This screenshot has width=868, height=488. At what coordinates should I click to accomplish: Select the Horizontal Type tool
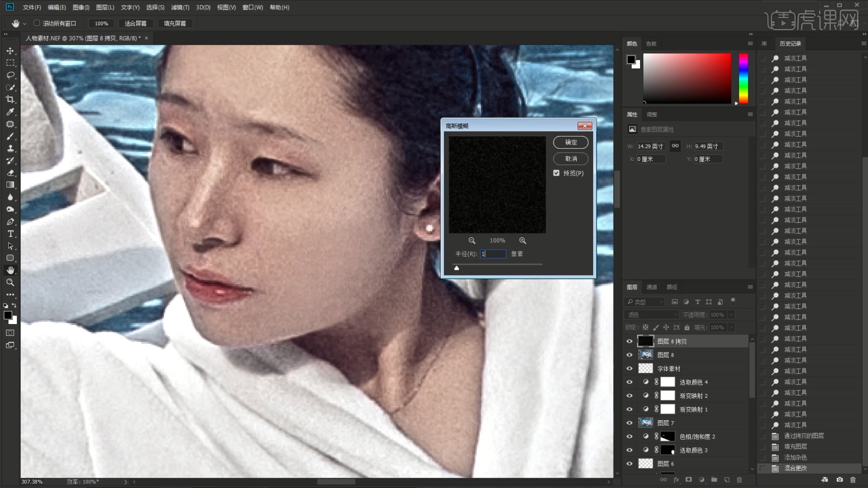10,234
